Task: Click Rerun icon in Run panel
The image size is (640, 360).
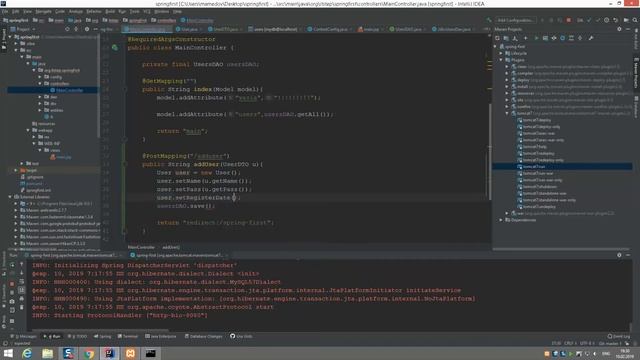Action: pos(12,265)
